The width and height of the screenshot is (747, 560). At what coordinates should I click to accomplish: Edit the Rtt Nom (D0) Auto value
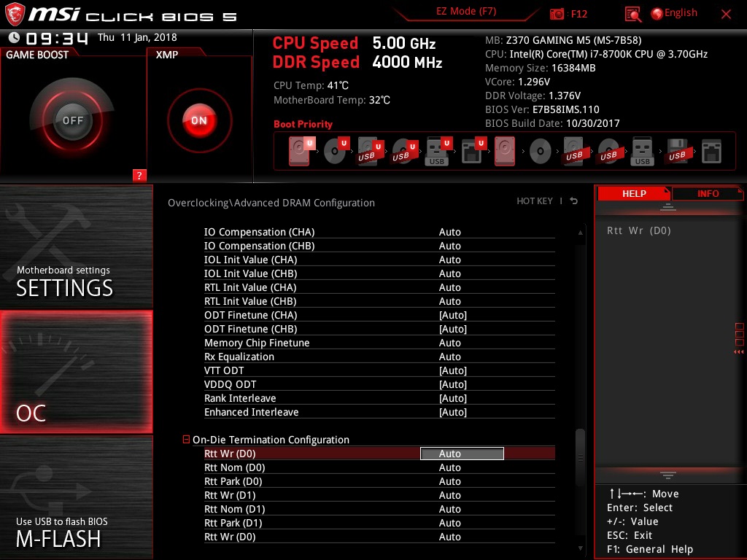coord(449,467)
